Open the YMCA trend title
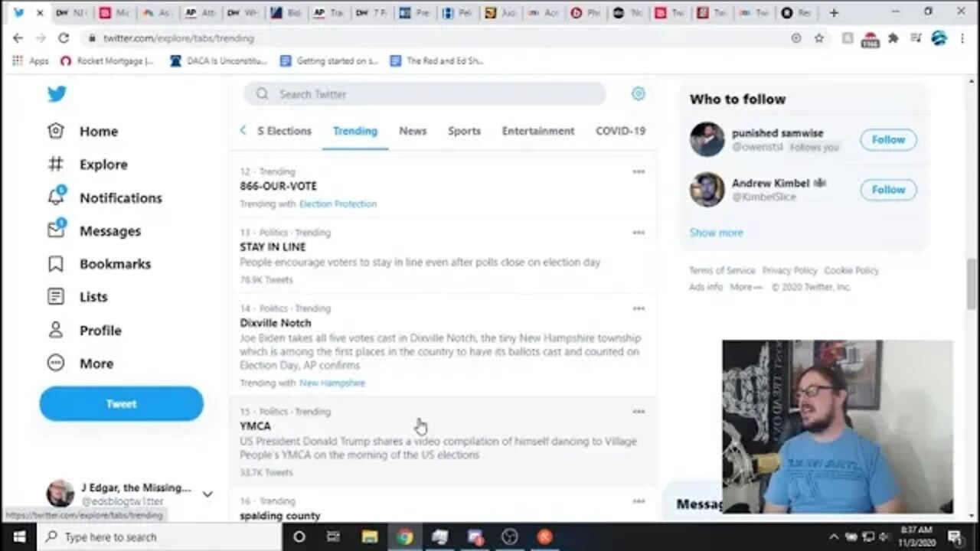This screenshot has height=551, width=980. pyautogui.click(x=255, y=425)
